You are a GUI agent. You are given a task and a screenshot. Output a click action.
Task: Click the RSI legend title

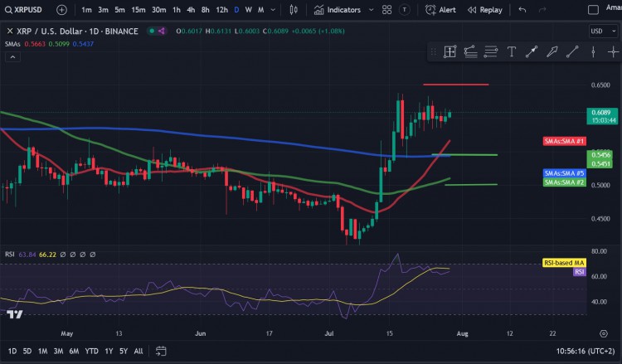pos(9,255)
